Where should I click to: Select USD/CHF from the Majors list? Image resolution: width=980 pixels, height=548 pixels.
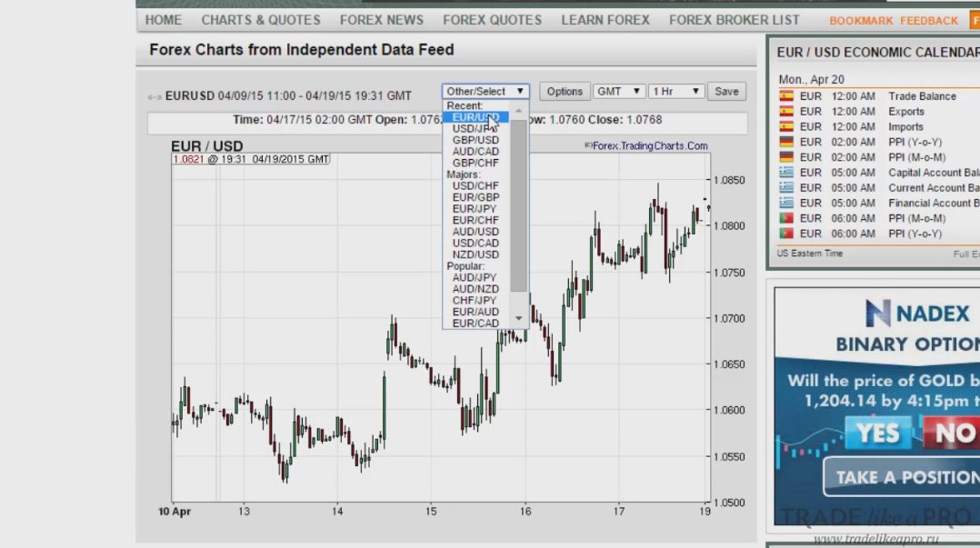pyautogui.click(x=475, y=186)
